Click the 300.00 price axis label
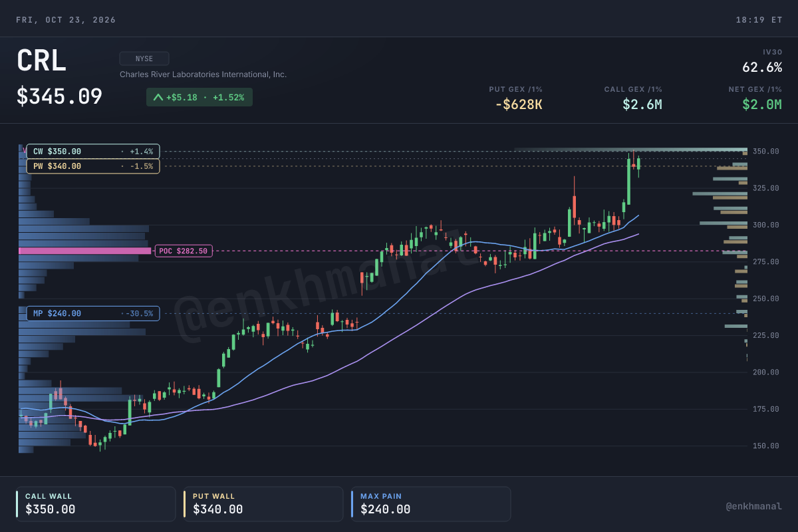798x532 pixels. [x=766, y=225]
